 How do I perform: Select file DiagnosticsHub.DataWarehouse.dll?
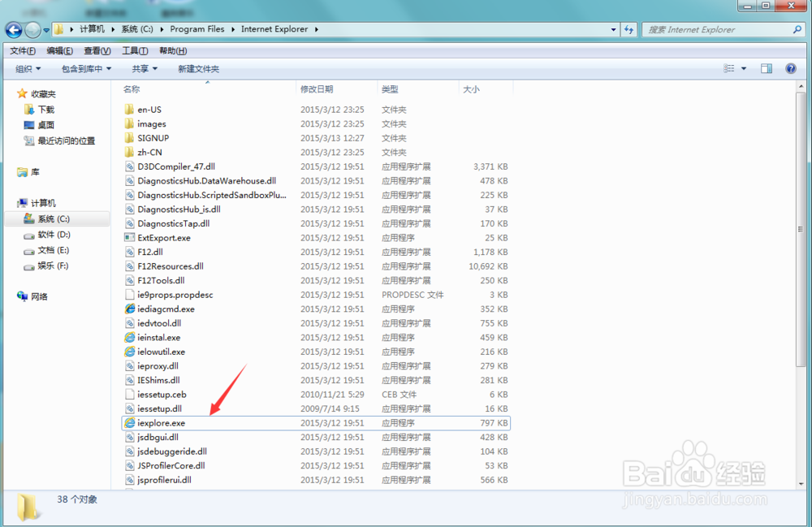(x=206, y=180)
